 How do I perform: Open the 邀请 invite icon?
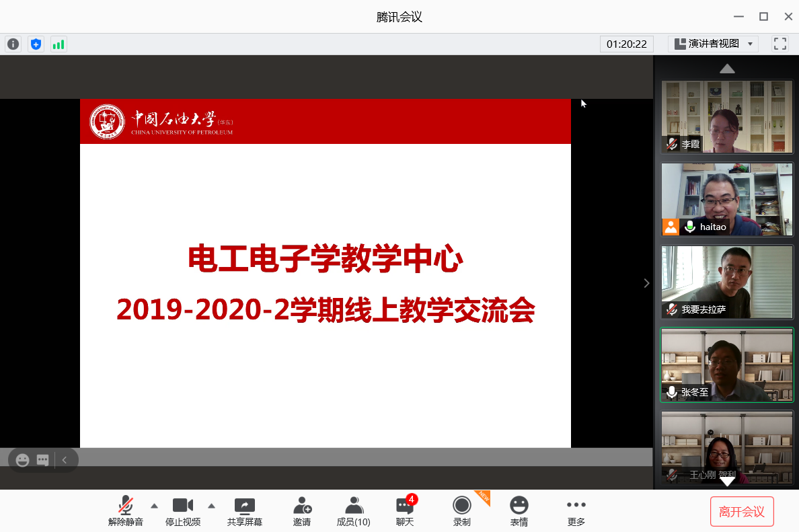coord(302,511)
